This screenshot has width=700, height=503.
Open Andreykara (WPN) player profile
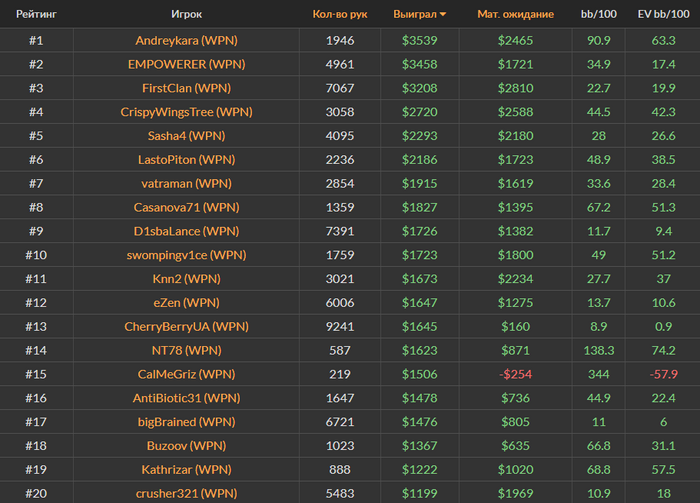186,41
